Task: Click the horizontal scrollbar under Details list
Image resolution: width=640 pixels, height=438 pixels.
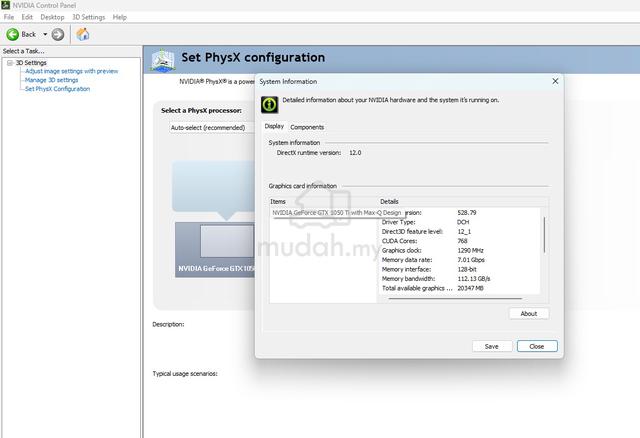Action: (x=455, y=298)
